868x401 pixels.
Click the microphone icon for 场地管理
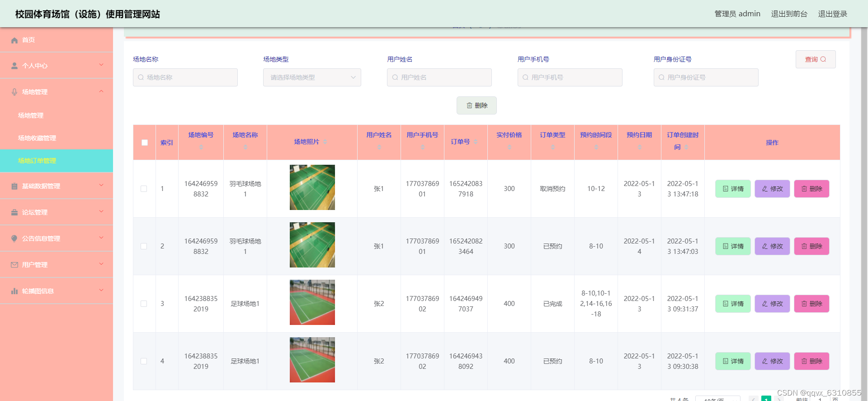point(14,92)
